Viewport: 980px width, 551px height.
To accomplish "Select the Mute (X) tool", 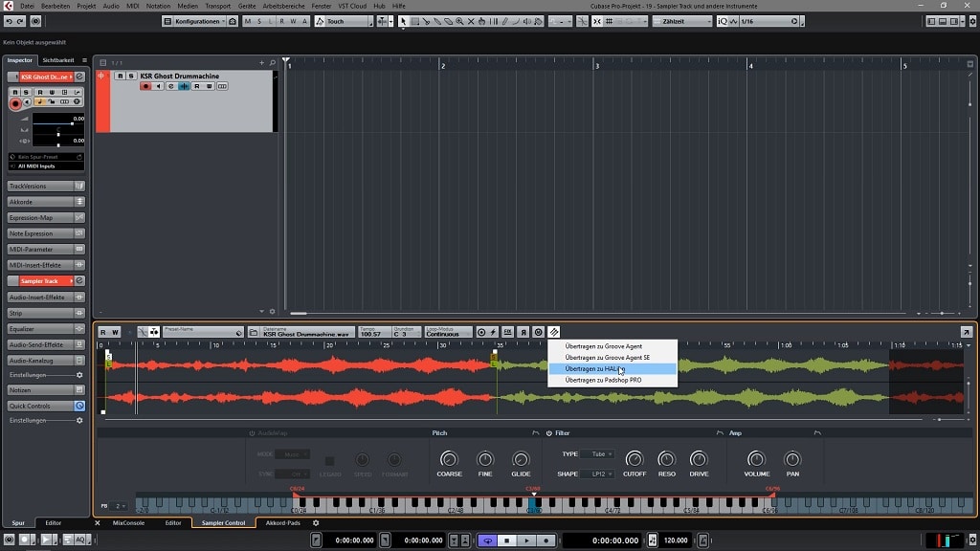I will tap(471, 21).
